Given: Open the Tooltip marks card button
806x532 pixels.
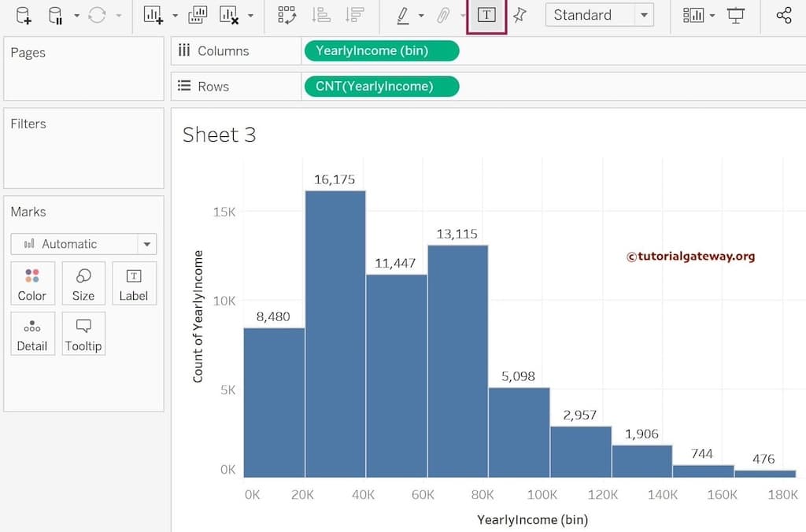Looking at the screenshot, I should click(x=83, y=334).
